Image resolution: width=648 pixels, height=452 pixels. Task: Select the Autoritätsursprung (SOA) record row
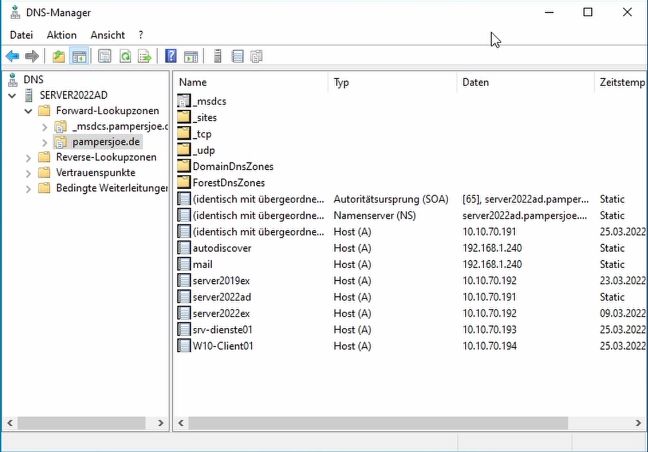click(x=411, y=199)
